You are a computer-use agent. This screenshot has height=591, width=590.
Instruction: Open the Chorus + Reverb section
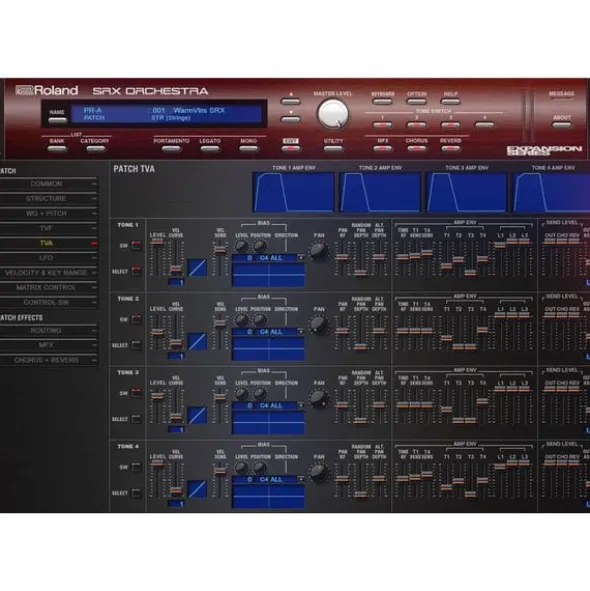tap(48, 360)
